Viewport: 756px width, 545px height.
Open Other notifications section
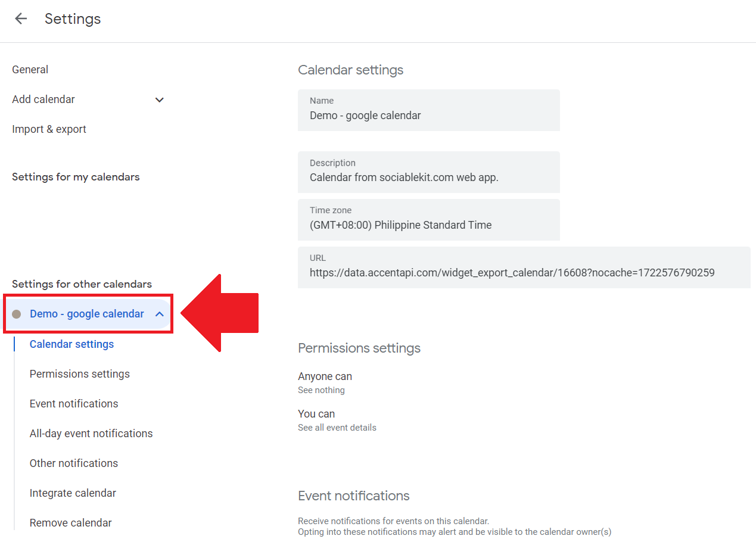[x=74, y=463]
